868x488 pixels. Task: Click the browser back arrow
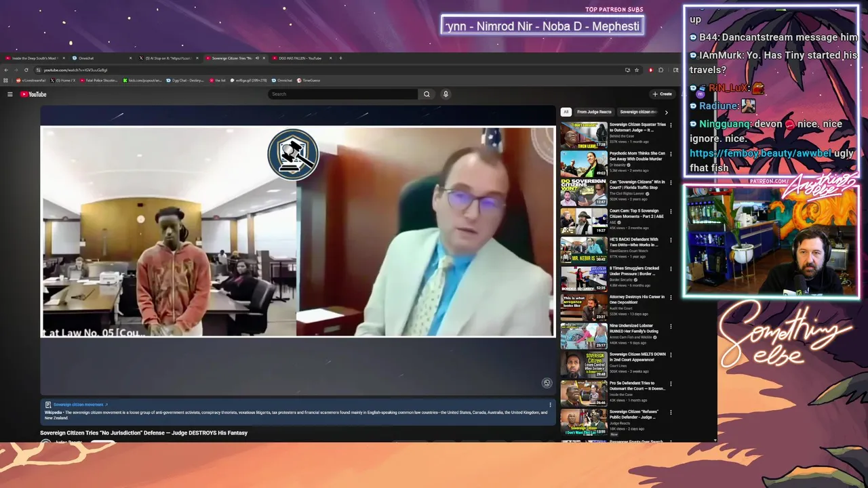pos(6,70)
